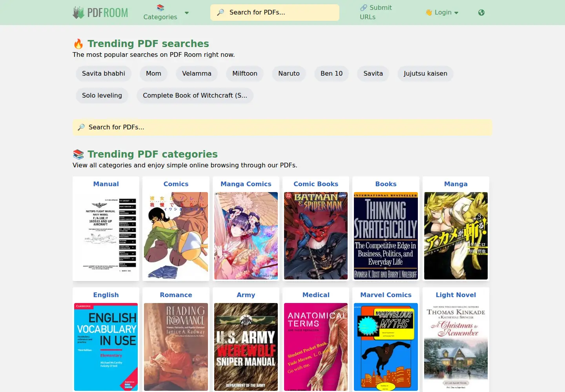Click the U.S. Army Werewolf Sniper Manual cover
565x392 pixels.
pyautogui.click(x=246, y=347)
